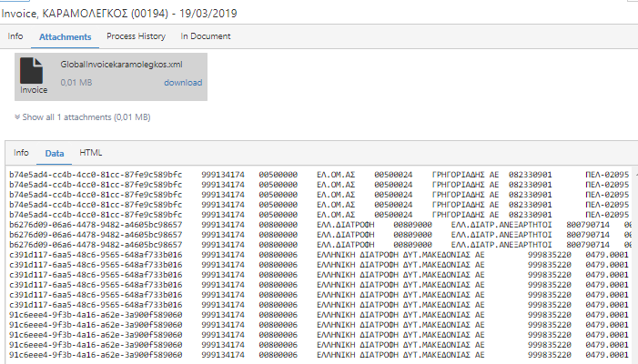Click ΓΡΗΓΟΡΙΑΔΗΣ ΑΕ in first row
638x364 pixels.
point(465,175)
